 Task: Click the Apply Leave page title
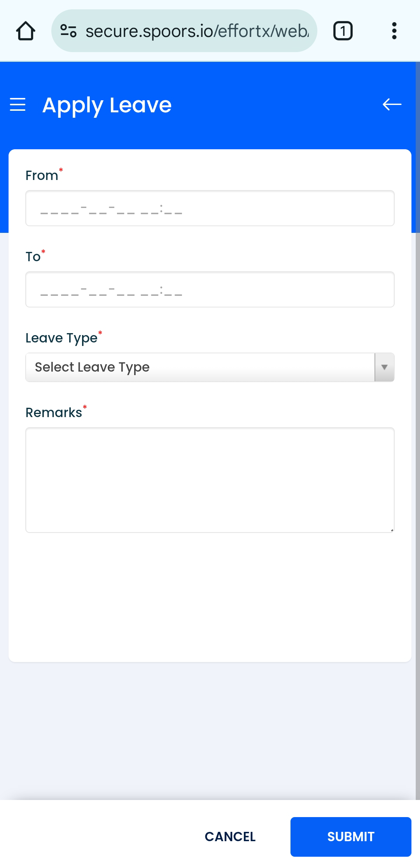pyautogui.click(x=107, y=105)
